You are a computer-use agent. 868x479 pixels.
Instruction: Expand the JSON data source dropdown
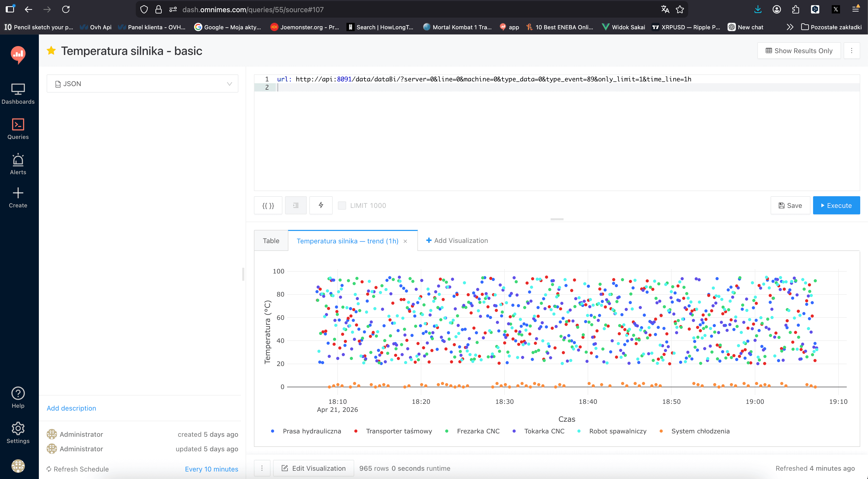[142, 84]
